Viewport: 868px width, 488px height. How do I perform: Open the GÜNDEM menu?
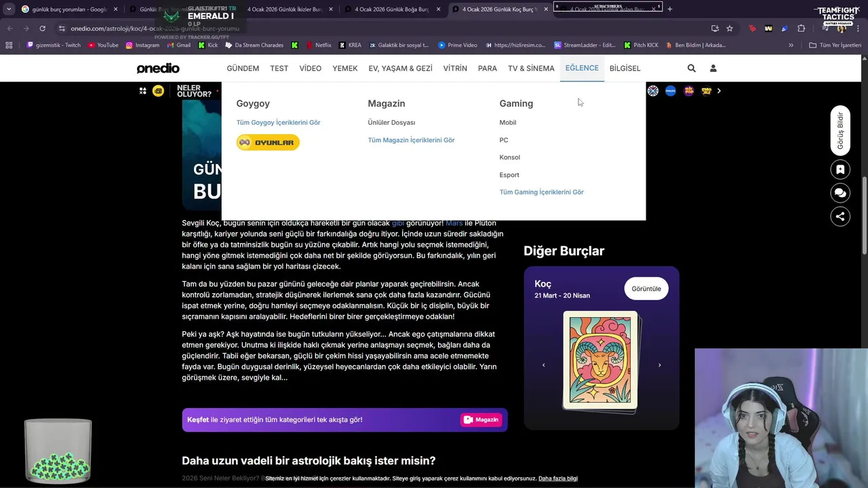243,68
